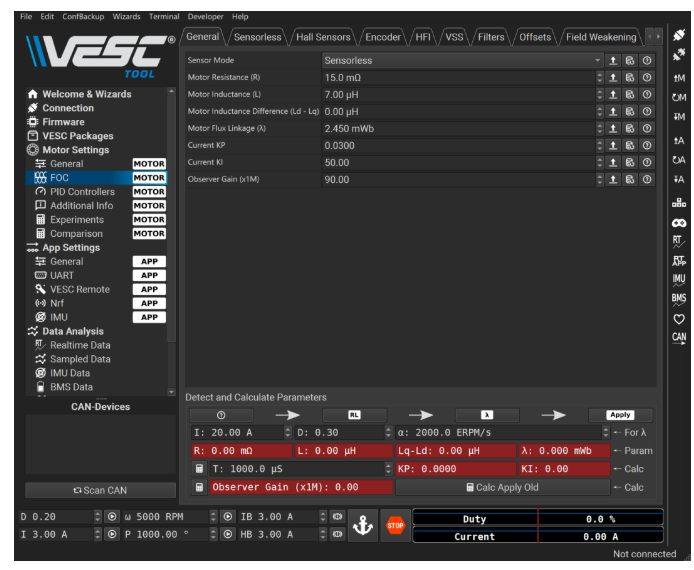Click the RL measure button
Viewport: 694px width, 570px height.
[x=354, y=415]
